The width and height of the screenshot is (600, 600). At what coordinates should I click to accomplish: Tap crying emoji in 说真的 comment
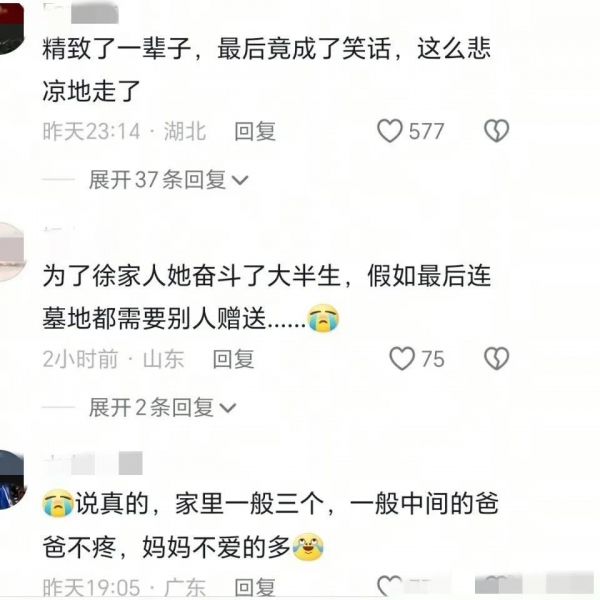pyautogui.click(x=58, y=504)
